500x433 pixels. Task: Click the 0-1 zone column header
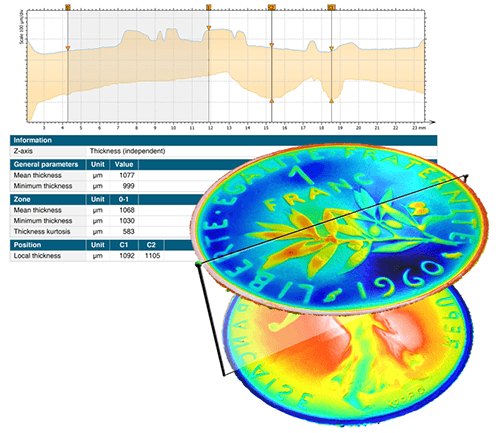[x=123, y=199]
